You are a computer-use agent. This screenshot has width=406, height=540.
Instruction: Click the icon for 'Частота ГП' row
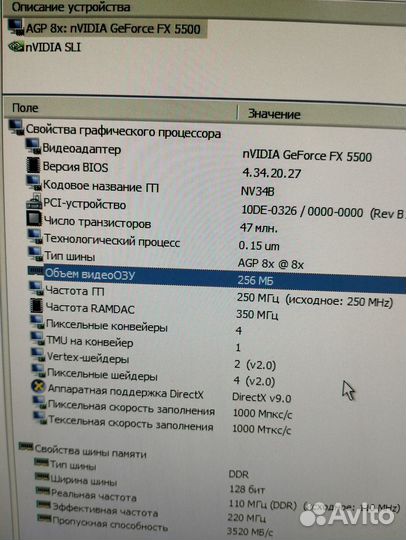[37, 288]
